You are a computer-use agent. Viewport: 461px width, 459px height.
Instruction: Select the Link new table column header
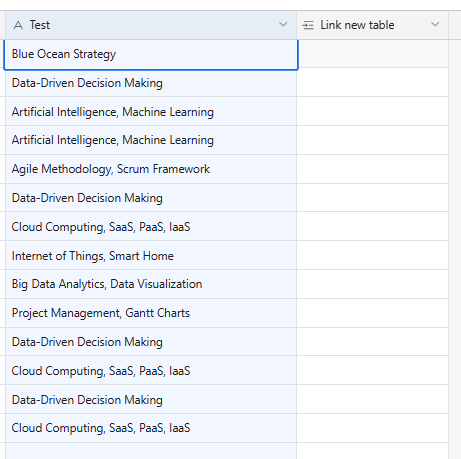pos(372,25)
